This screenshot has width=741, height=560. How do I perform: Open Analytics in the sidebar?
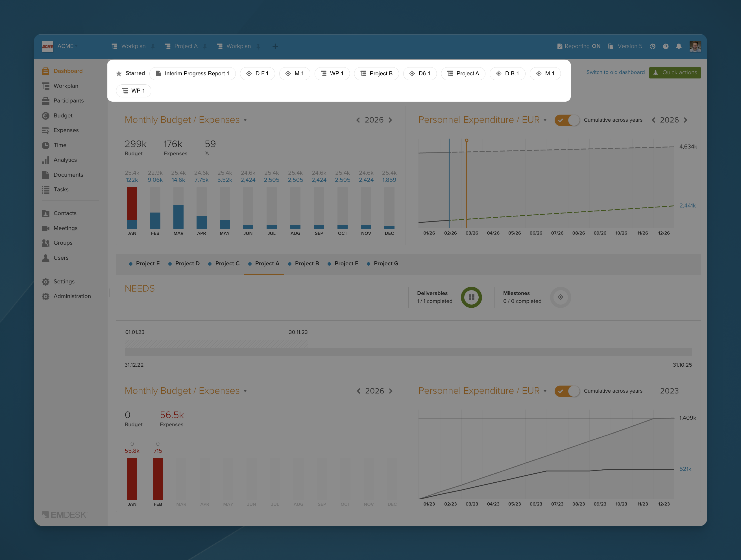65,160
